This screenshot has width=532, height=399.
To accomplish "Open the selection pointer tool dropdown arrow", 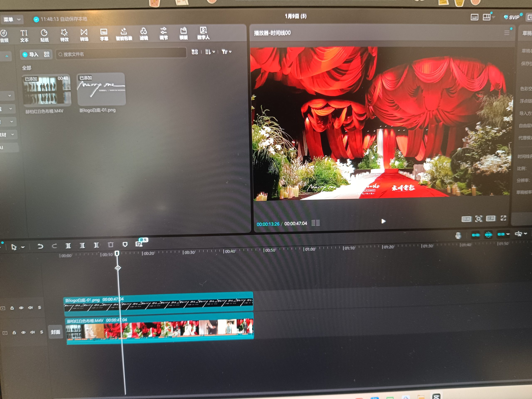I will pyautogui.click(x=23, y=247).
